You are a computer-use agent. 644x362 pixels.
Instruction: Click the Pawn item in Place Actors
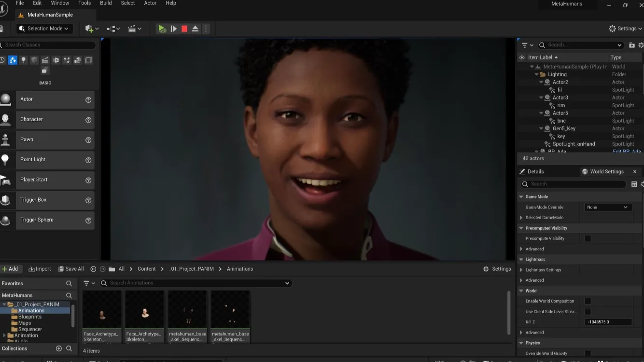point(47,139)
